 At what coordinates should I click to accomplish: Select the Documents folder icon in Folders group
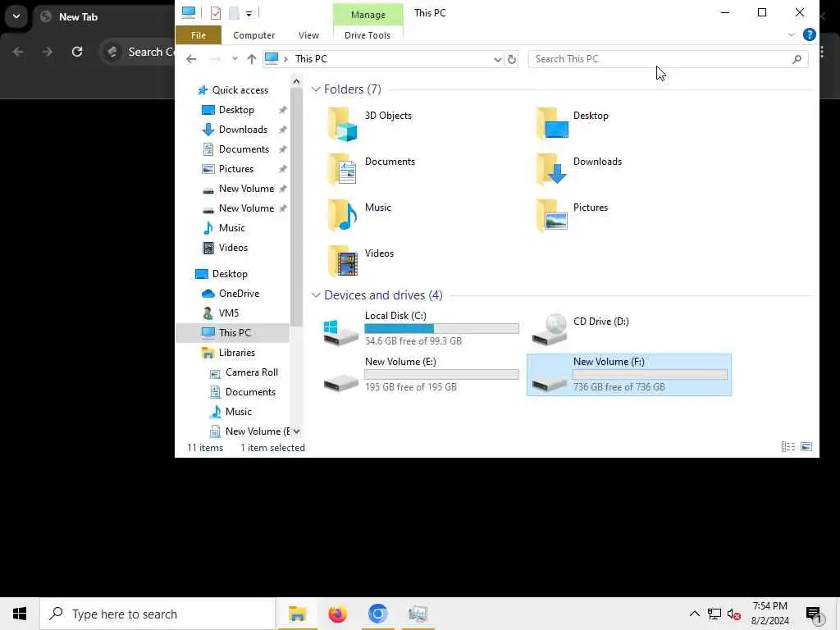(x=342, y=170)
